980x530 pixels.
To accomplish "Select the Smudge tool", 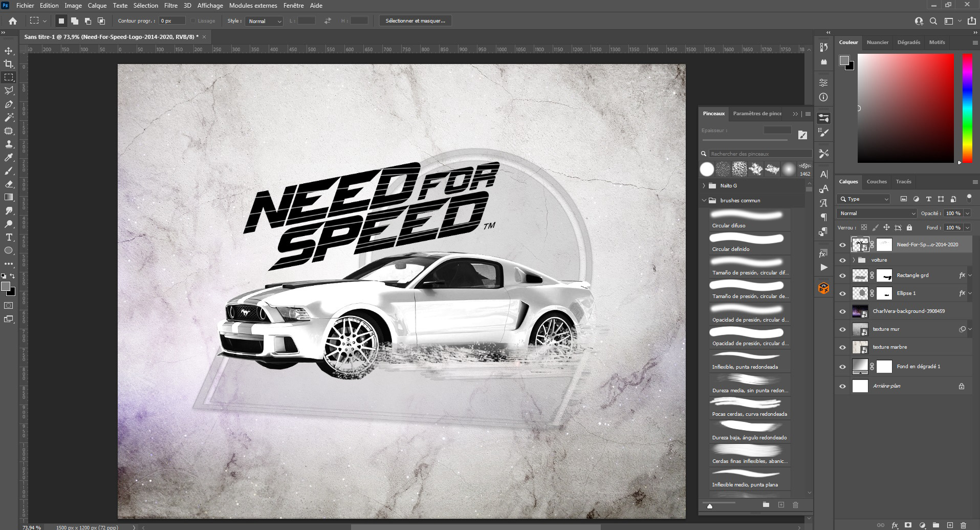I will pos(9,211).
